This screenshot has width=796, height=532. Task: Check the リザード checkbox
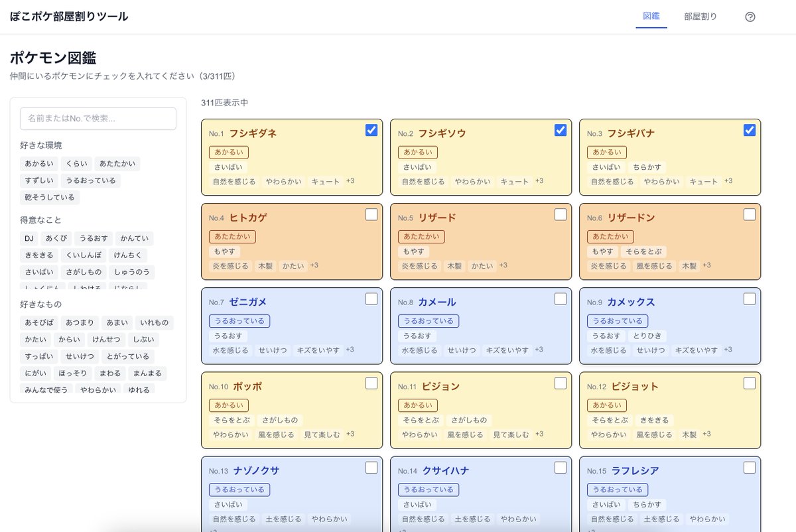pos(561,214)
